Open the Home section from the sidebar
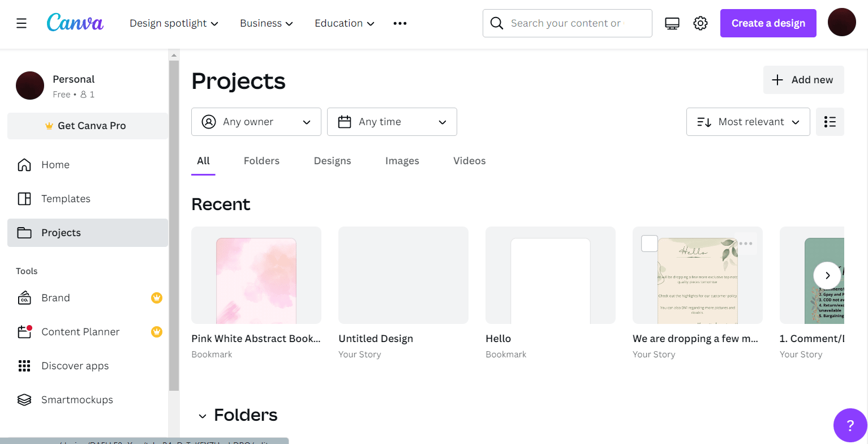 (x=55, y=164)
